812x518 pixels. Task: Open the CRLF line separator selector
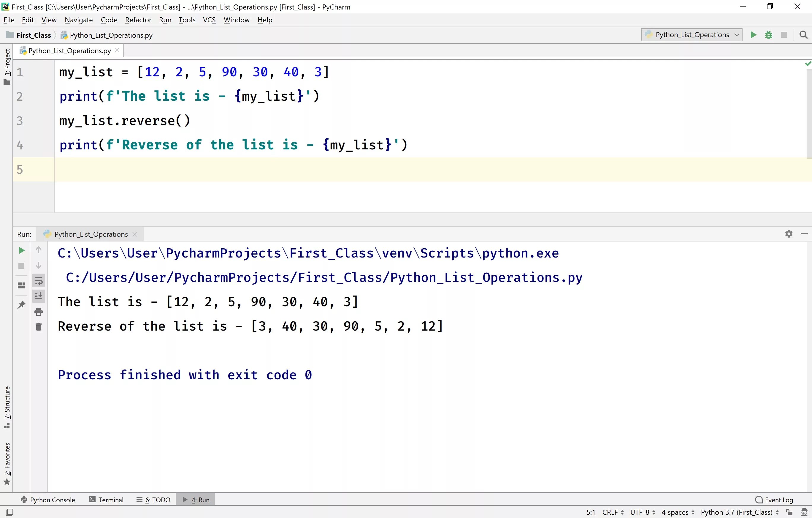coord(612,512)
